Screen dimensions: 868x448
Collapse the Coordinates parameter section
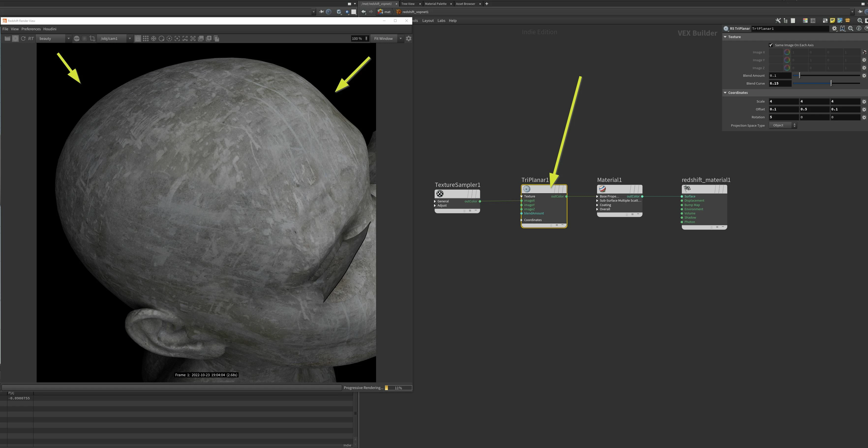click(x=726, y=93)
